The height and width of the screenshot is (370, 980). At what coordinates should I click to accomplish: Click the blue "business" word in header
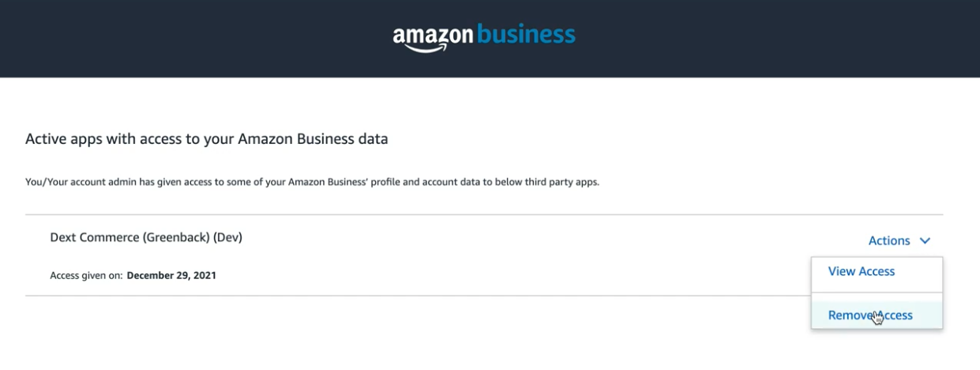coord(527,34)
